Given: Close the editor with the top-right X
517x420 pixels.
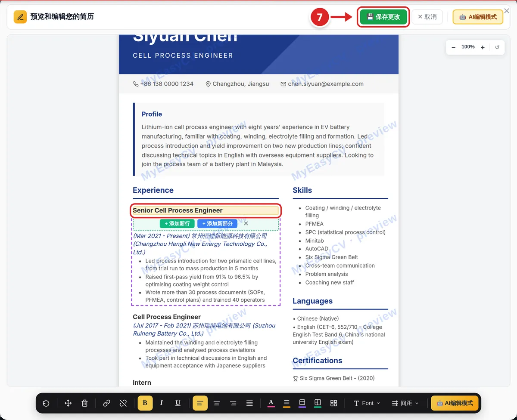Looking at the screenshot, I should (x=507, y=11).
